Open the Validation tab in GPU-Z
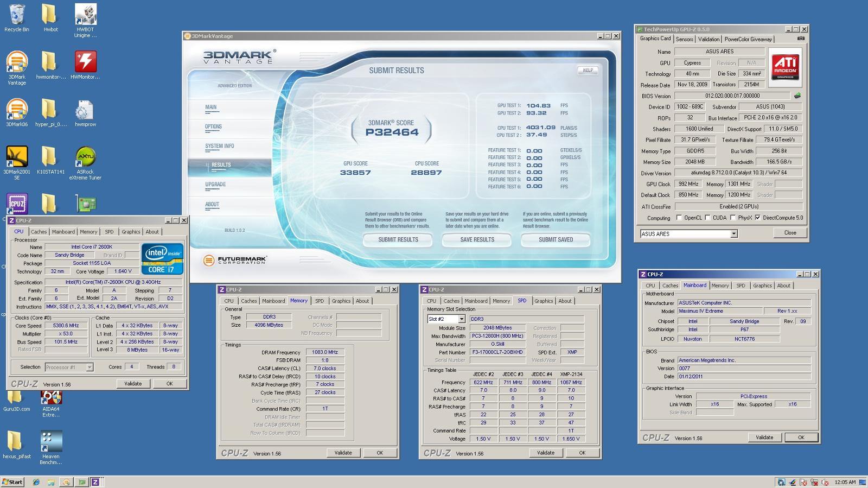868x488 pixels. point(709,39)
